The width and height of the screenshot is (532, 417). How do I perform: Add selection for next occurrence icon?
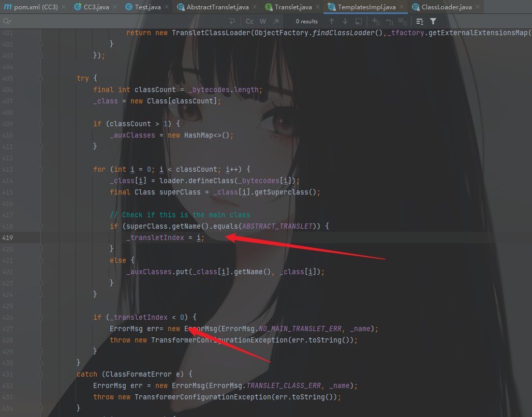click(x=376, y=21)
